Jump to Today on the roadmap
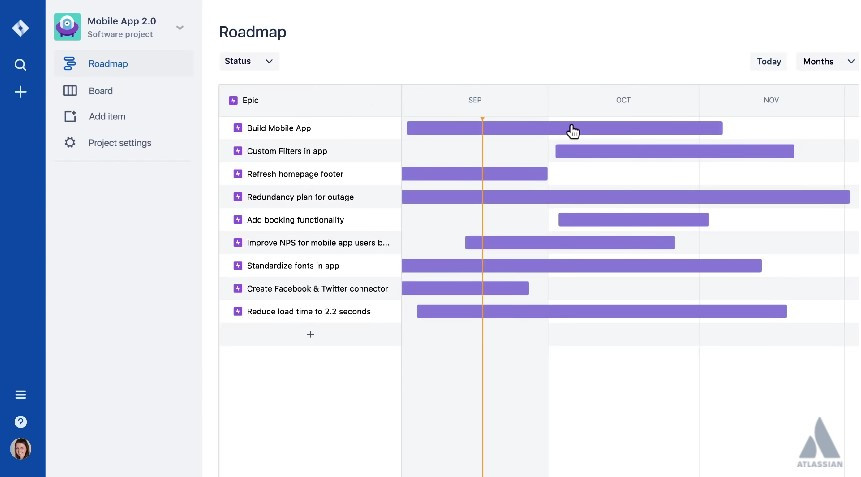 click(768, 61)
